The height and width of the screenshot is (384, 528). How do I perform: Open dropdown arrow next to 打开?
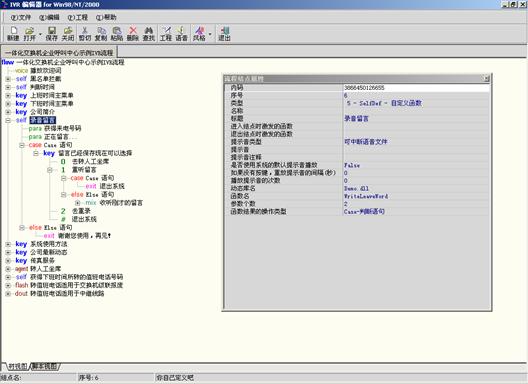point(40,34)
